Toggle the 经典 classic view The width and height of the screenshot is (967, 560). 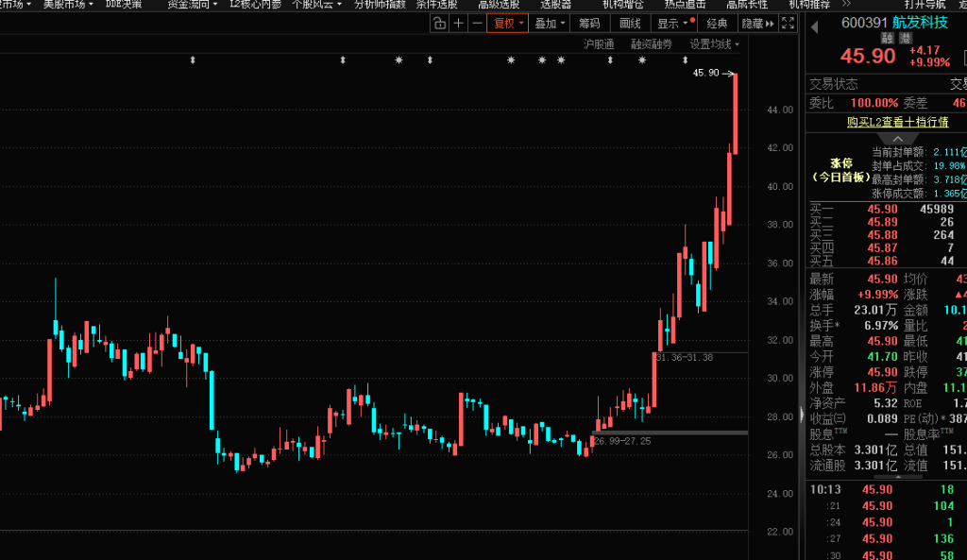[x=717, y=24]
